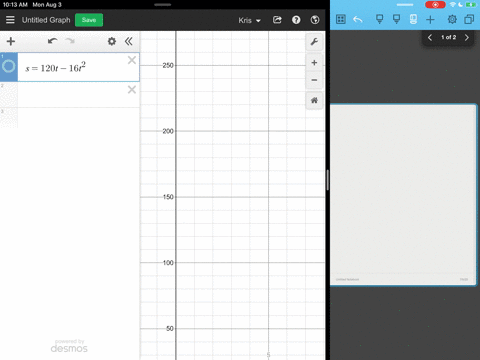Share the graph using share icon
480x360 pixels.
[277, 20]
